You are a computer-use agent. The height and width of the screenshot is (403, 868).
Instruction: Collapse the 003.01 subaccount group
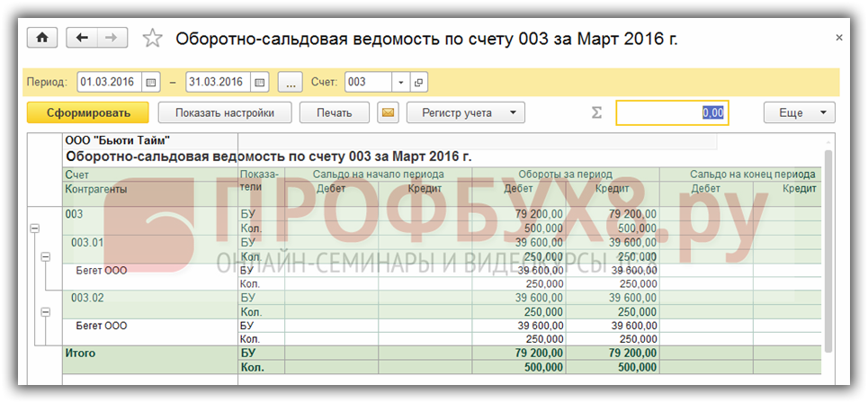45,257
